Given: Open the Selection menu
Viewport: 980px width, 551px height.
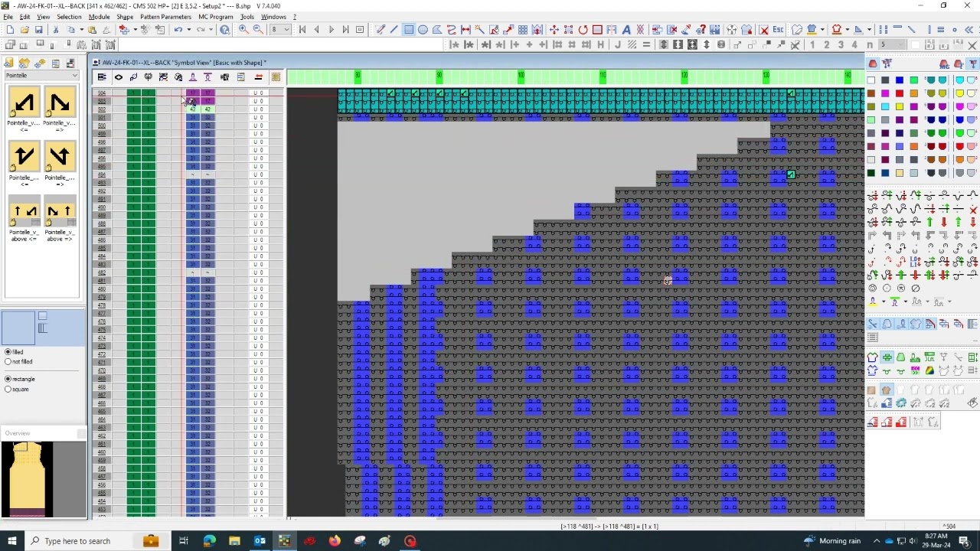Looking at the screenshot, I should tap(69, 17).
